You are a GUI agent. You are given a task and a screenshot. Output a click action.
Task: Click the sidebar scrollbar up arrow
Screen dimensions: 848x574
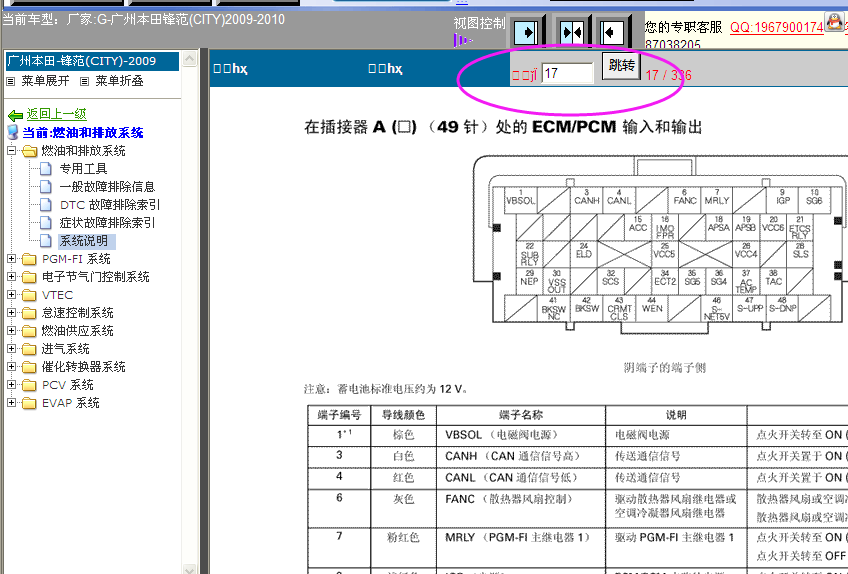190,58
